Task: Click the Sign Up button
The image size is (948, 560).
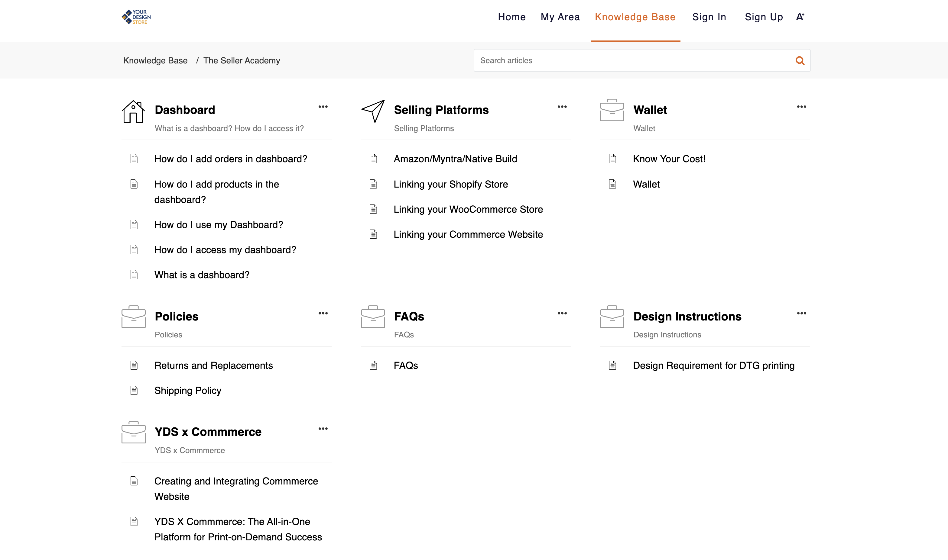Action: click(x=764, y=17)
